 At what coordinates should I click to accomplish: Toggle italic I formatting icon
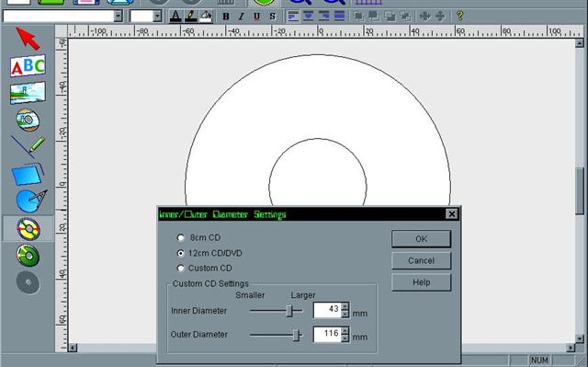click(241, 17)
